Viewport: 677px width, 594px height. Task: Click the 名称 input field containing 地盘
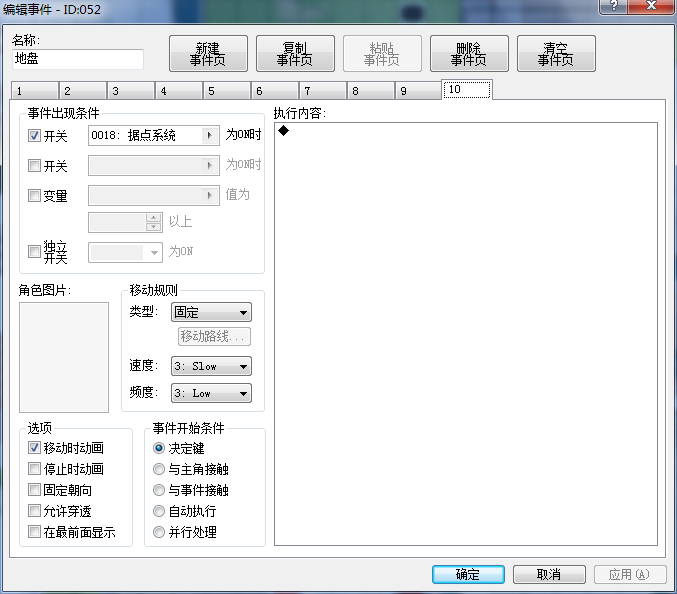click(78, 59)
